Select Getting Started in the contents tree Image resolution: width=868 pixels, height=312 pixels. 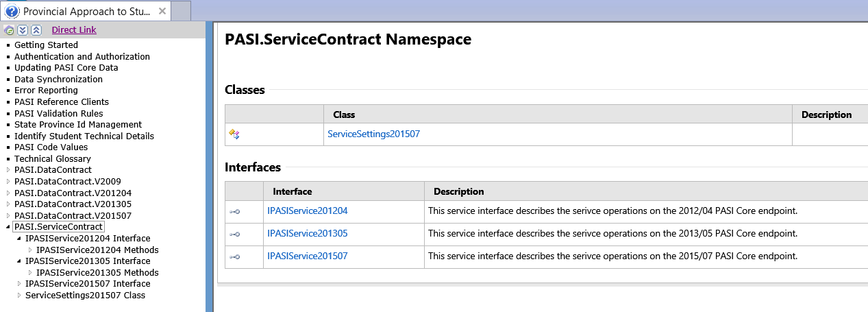[46, 45]
